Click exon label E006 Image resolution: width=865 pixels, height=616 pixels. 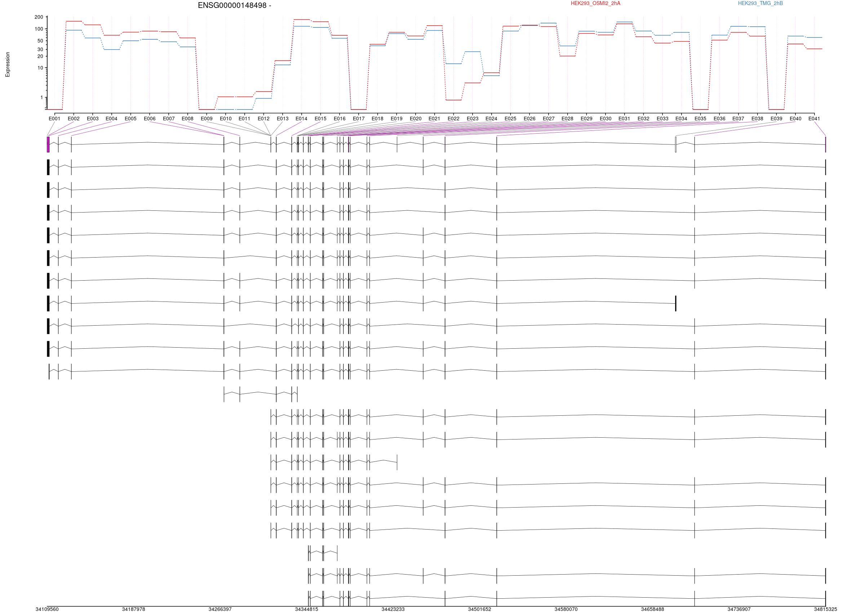pyautogui.click(x=150, y=119)
